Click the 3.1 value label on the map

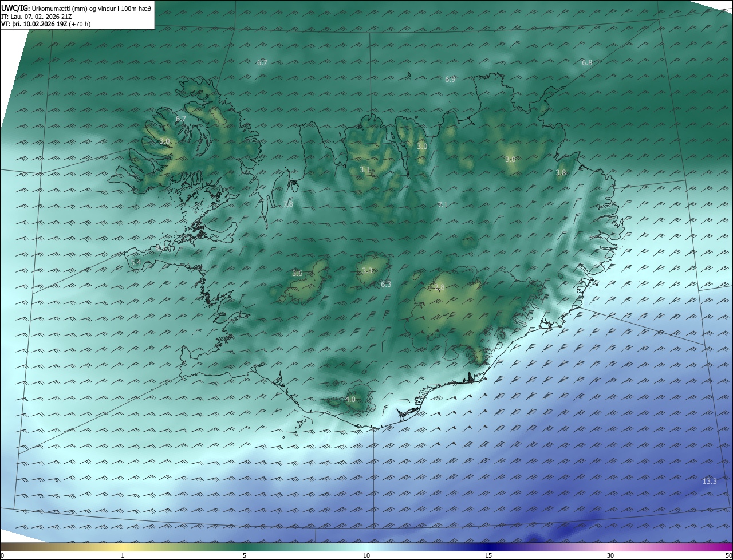point(365,170)
